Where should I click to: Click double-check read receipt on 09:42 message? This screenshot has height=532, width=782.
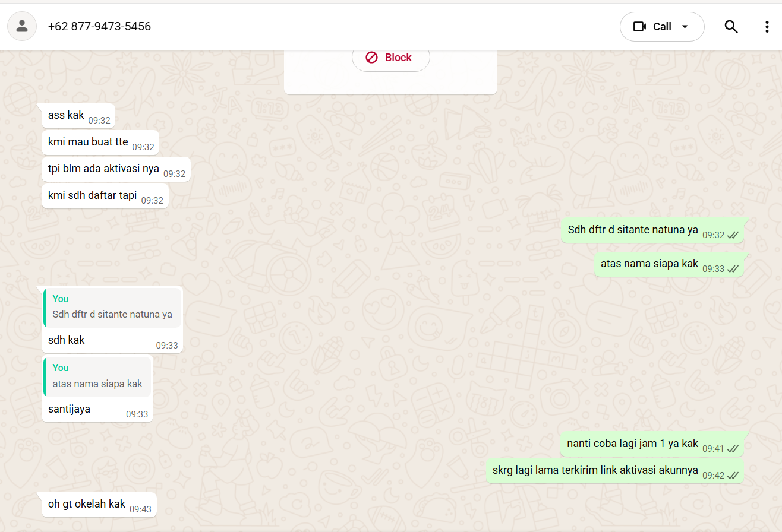point(733,476)
